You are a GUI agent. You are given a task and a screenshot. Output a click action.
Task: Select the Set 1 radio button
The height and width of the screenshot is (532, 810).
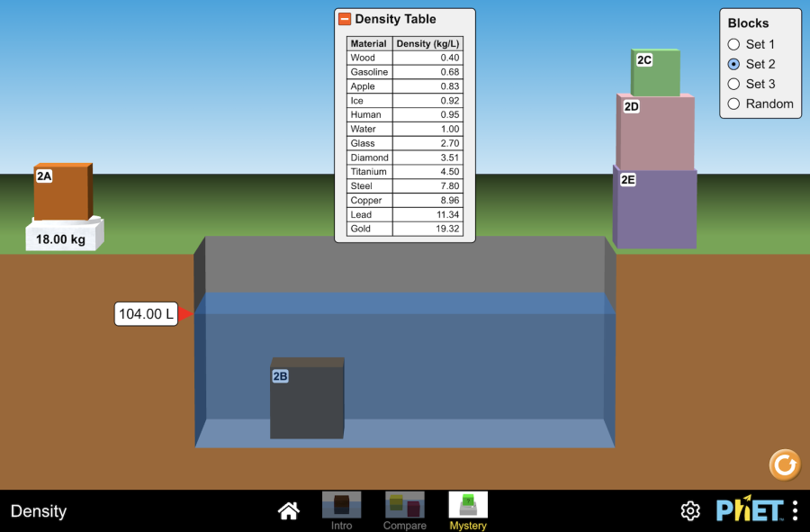734,44
